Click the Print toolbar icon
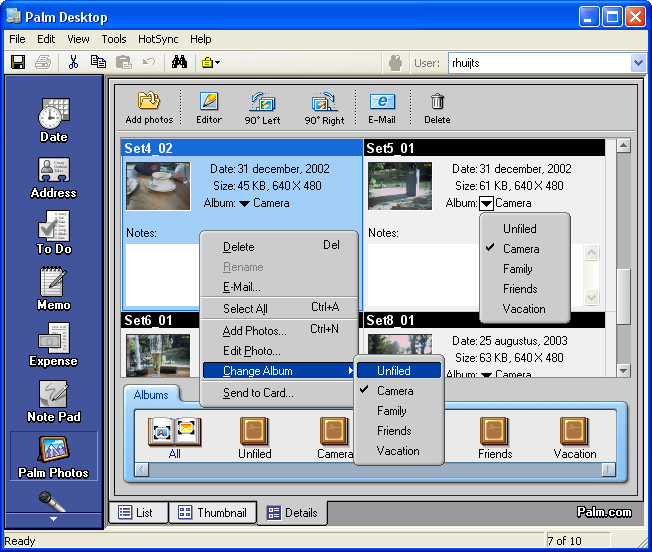 (x=43, y=62)
